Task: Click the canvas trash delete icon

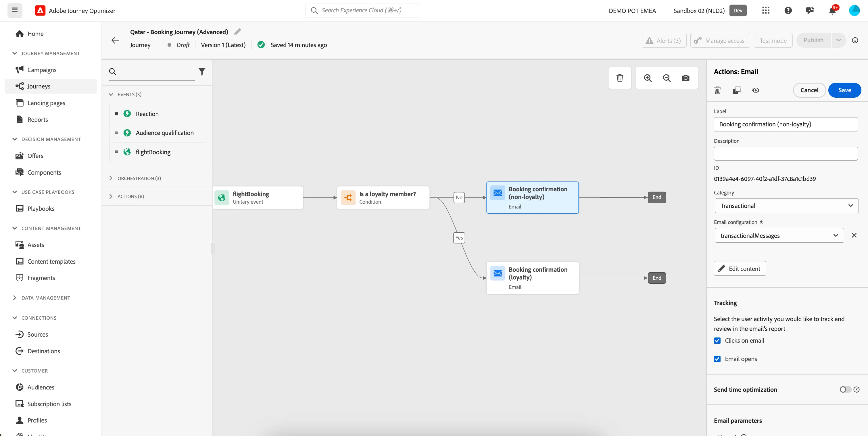Action: tap(620, 78)
